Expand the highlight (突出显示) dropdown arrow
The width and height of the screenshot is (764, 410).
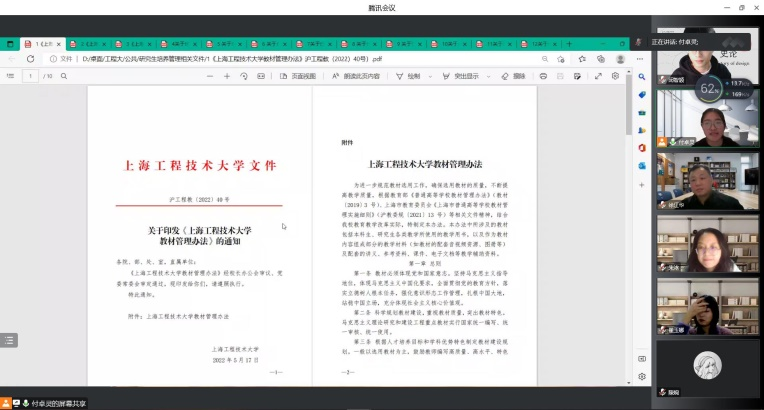490,76
